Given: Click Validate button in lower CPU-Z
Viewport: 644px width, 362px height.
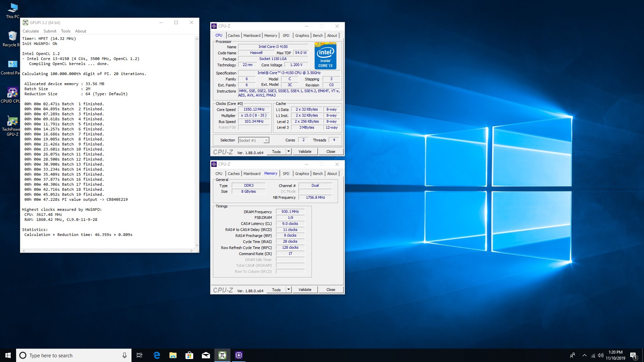Looking at the screenshot, I should pyautogui.click(x=305, y=290).
